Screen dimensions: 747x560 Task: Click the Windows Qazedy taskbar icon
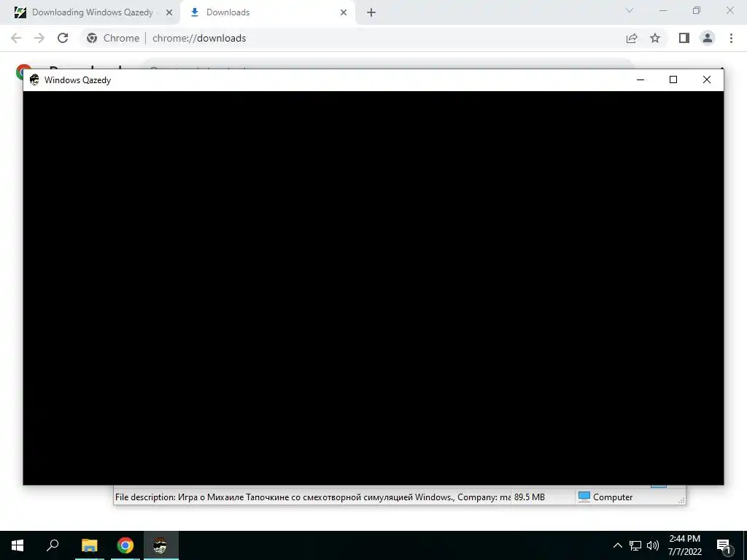[x=161, y=545]
